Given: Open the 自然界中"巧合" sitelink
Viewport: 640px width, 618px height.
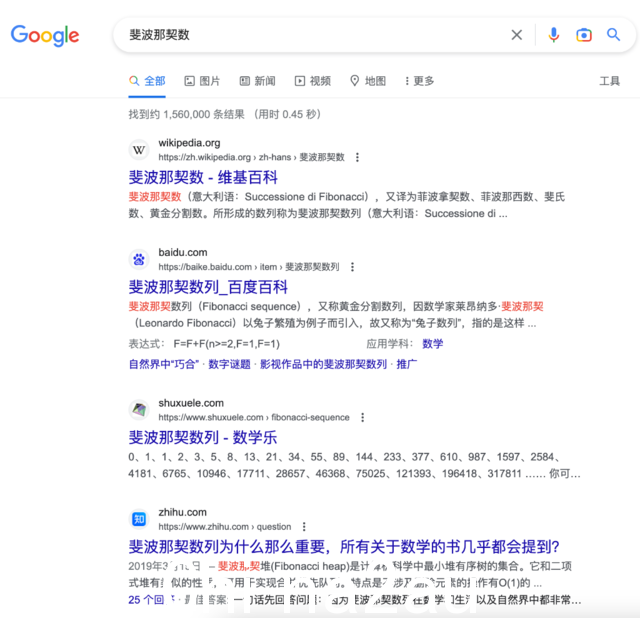Looking at the screenshot, I should point(164,364).
